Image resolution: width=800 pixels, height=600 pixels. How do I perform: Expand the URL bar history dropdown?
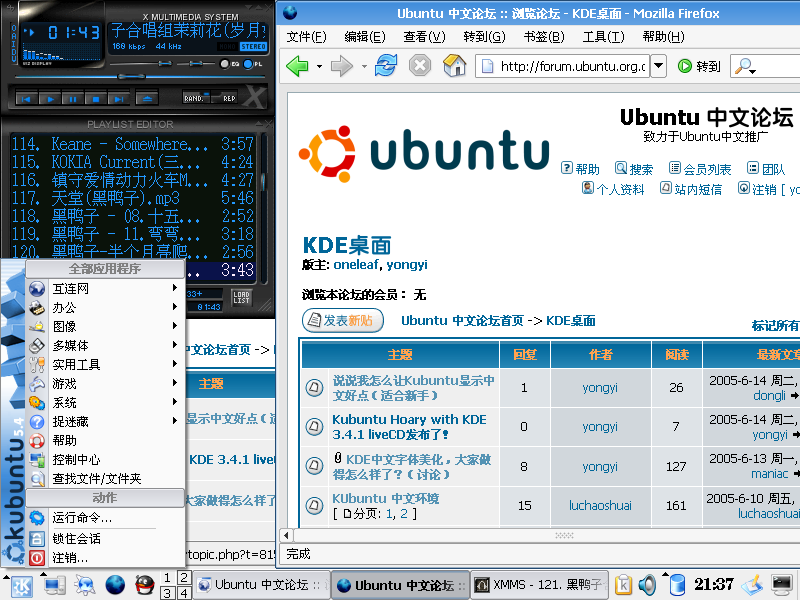(658, 66)
